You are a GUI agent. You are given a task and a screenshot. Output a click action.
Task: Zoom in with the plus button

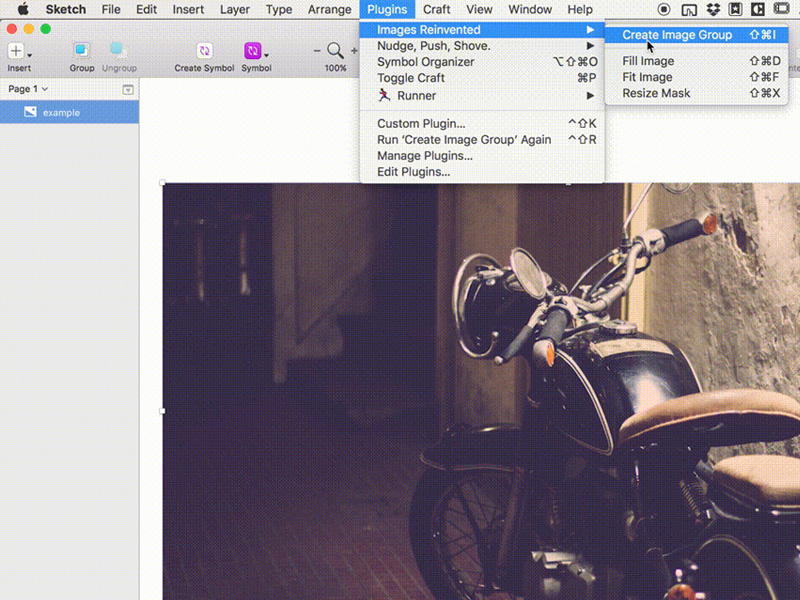354,51
